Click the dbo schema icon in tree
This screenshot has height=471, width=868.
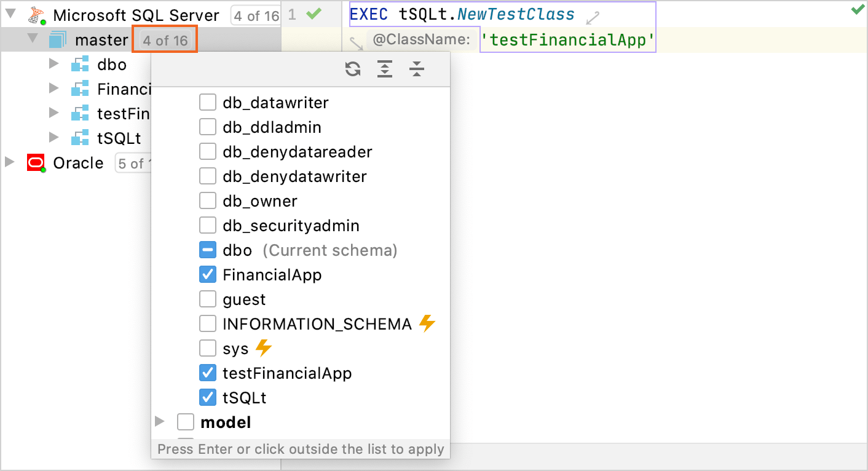tap(80, 65)
